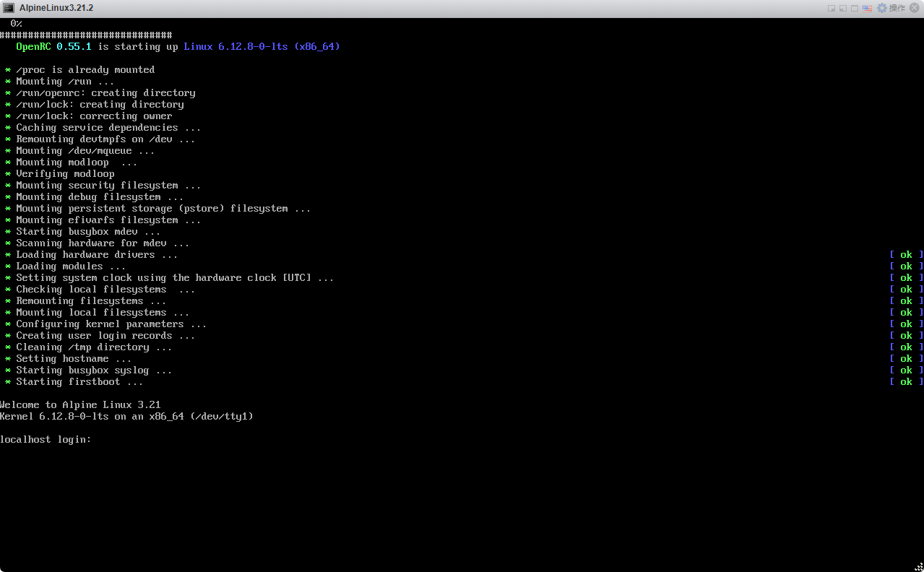The image size is (924, 572).
Task: Click the AlpineLinux3.21.2 window title
Action: point(56,8)
